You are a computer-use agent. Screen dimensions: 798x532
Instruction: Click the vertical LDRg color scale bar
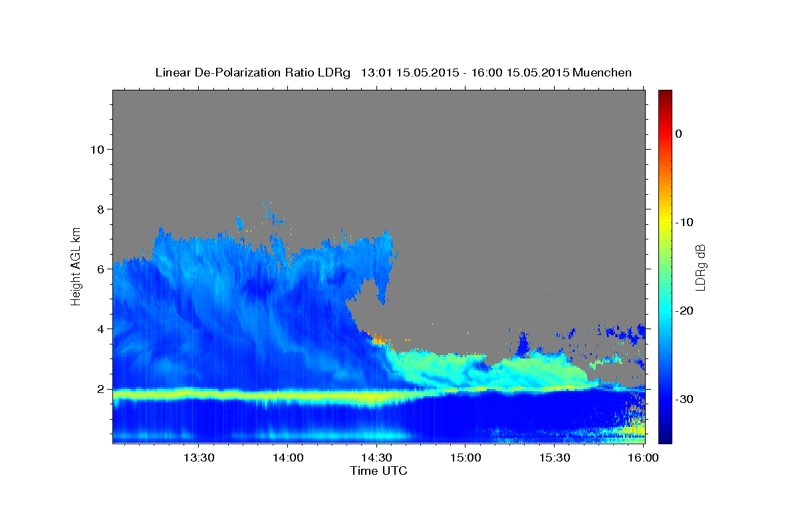coord(665,267)
